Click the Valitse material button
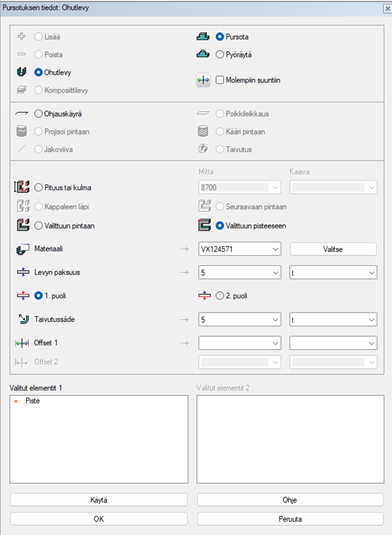Viewport: 392px width, 535px height. point(333,249)
